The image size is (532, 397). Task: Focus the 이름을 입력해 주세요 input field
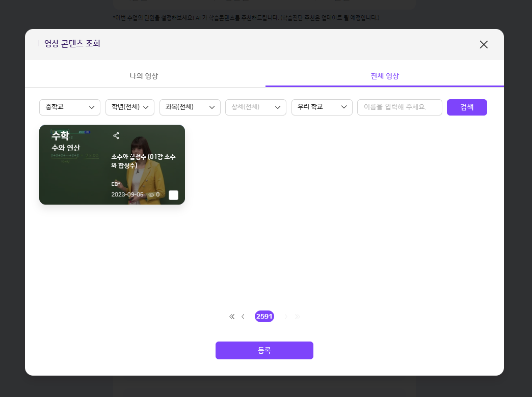click(x=399, y=107)
